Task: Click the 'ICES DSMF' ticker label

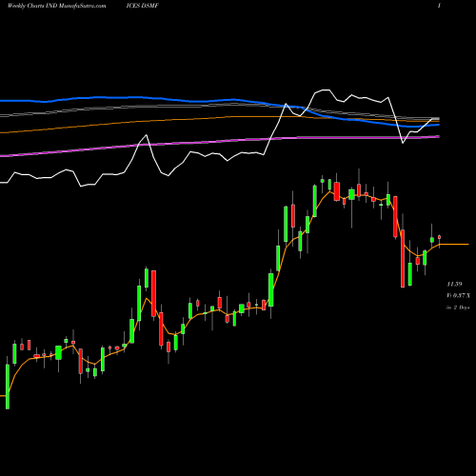Action: click(142, 6)
